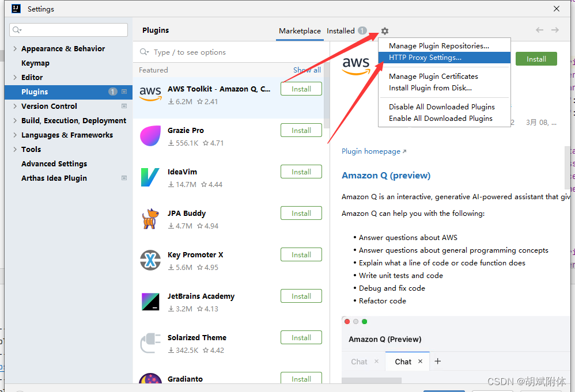575x392 pixels.
Task: Click the JetBrains Academy plugin icon
Action: [x=150, y=302]
